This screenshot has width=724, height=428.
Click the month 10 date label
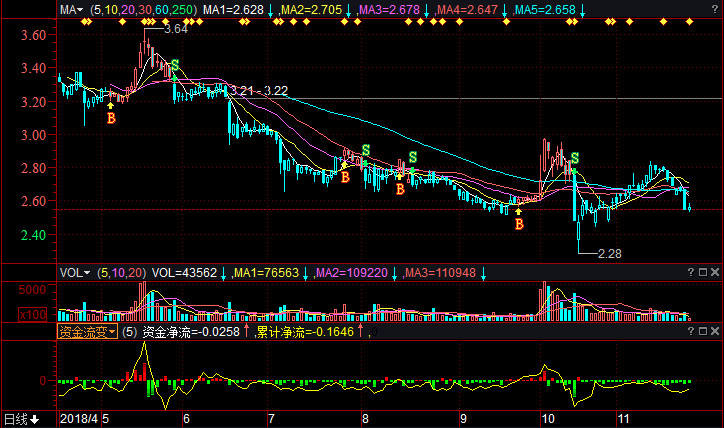(548, 419)
